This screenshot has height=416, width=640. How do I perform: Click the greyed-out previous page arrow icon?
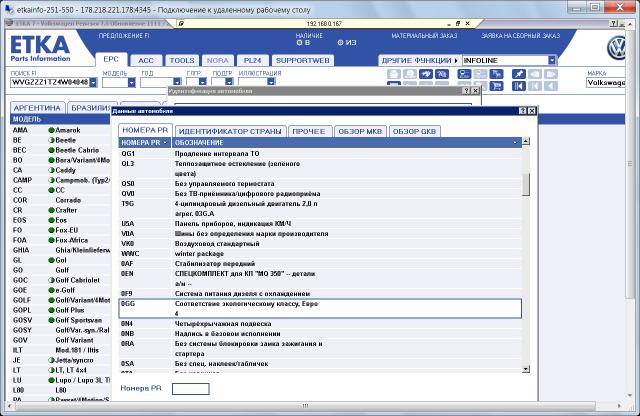point(535,86)
